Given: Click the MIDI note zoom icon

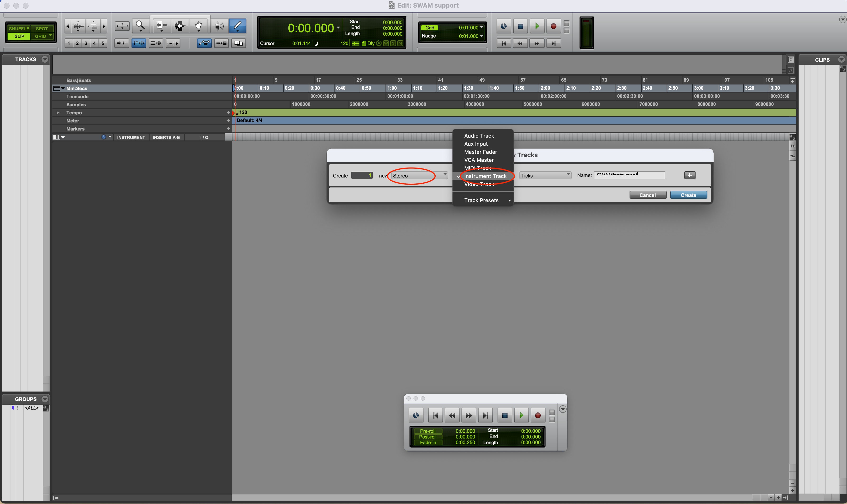Looking at the screenshot, I should click(x=93, y=26).
